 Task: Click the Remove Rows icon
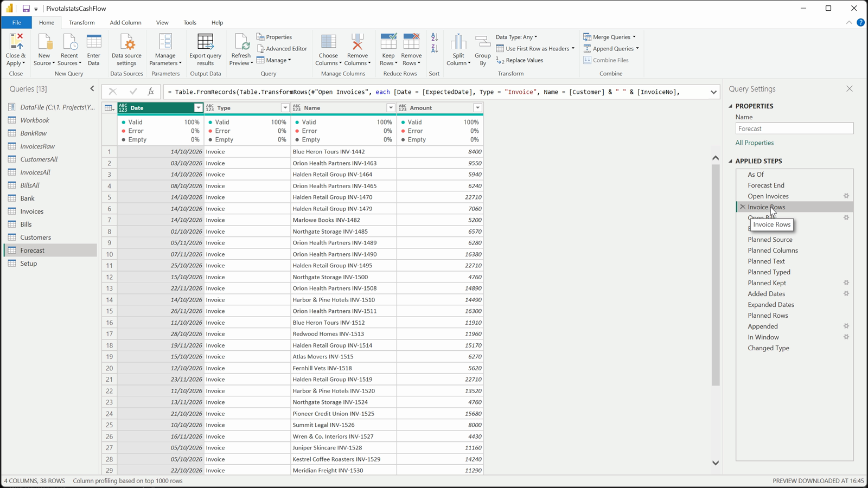coord(411,42)
